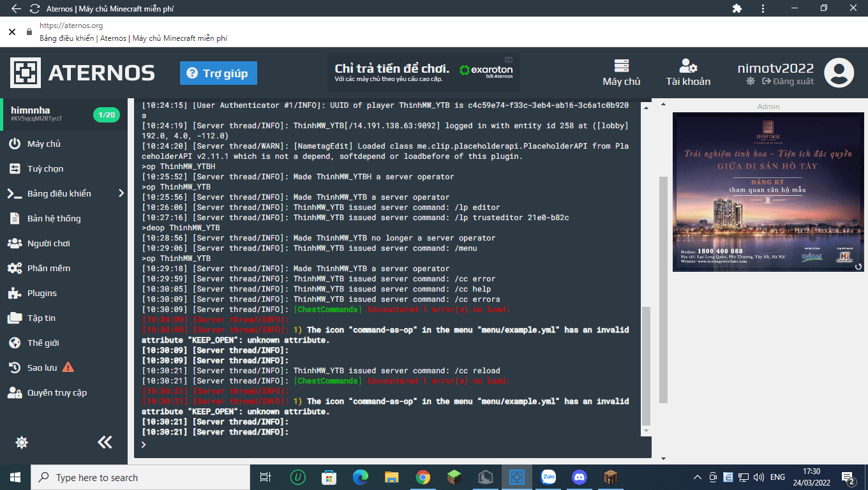Open Máy chủ in the top header
The height and width of the screenshot is (490, 868).
622,73
